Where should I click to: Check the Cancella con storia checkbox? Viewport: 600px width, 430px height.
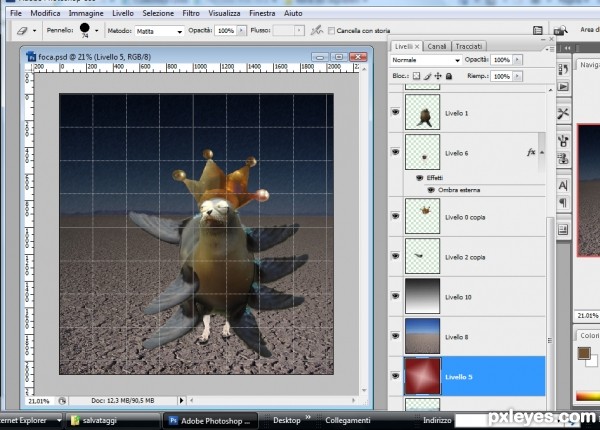[331, 31]
